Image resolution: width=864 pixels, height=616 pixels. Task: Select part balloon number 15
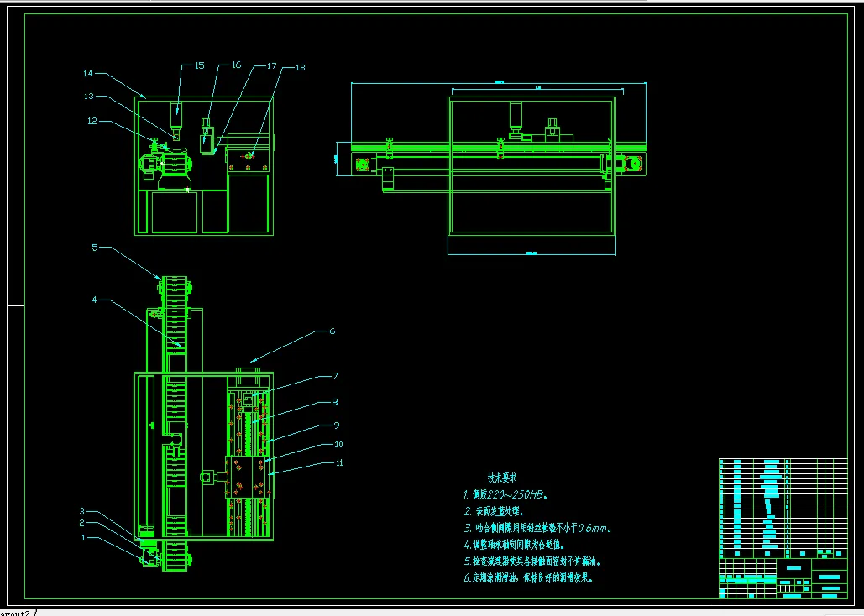click(200, 65)
